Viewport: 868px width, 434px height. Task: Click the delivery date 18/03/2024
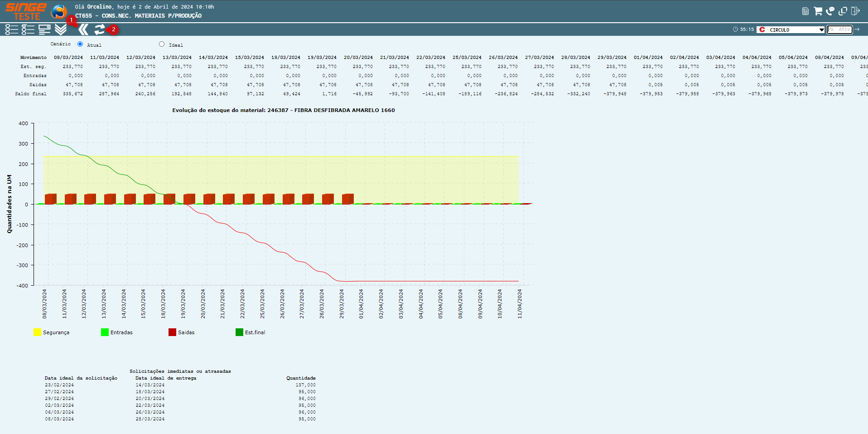tap(150, 392)
